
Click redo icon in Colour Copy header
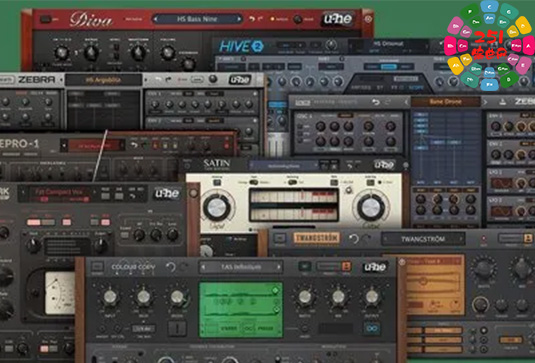coord(184,267)
